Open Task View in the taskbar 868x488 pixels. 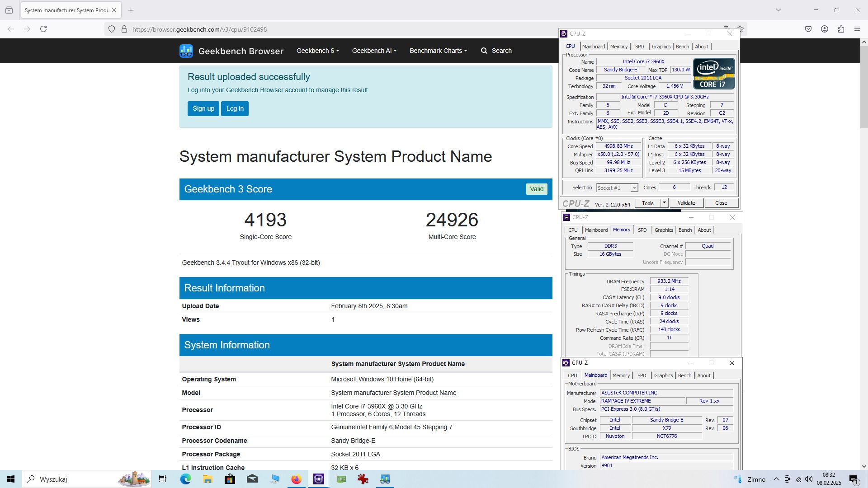[x=163, y=479]
